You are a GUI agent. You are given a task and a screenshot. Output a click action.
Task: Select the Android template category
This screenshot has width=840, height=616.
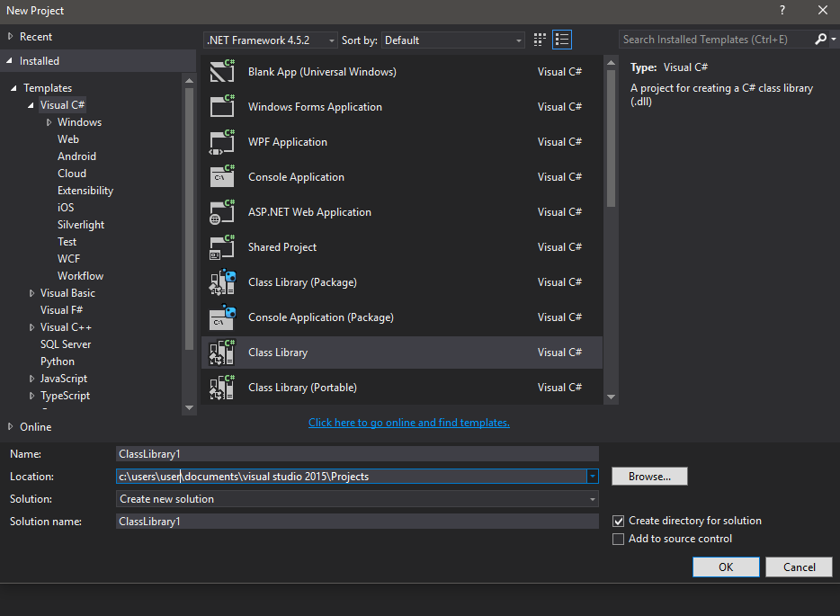[x=76, y=156]
